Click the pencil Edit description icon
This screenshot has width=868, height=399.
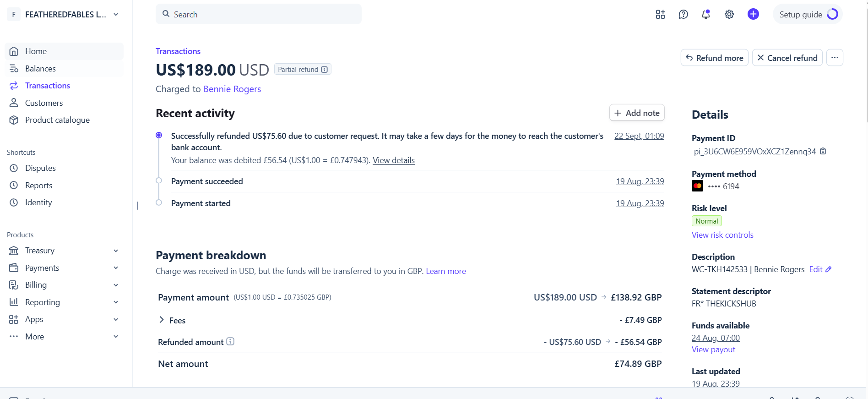click(x=828, y=269)
